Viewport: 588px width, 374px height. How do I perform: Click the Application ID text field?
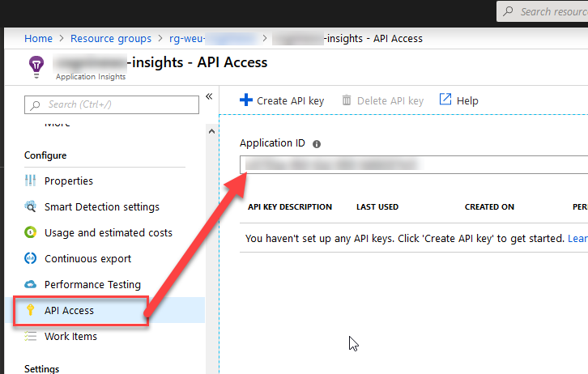point(413,164)
